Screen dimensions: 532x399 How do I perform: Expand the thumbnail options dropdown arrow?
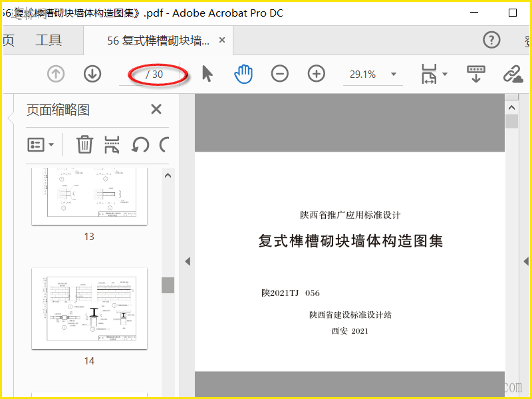pos(51,144)
